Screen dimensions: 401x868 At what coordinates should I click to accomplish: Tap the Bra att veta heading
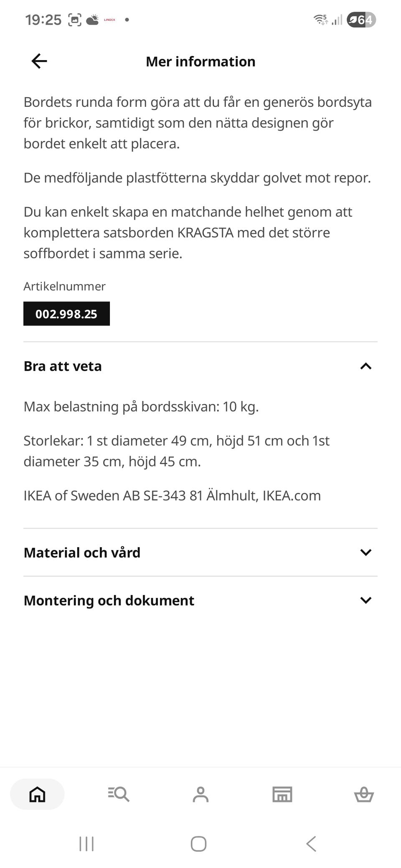63,366
